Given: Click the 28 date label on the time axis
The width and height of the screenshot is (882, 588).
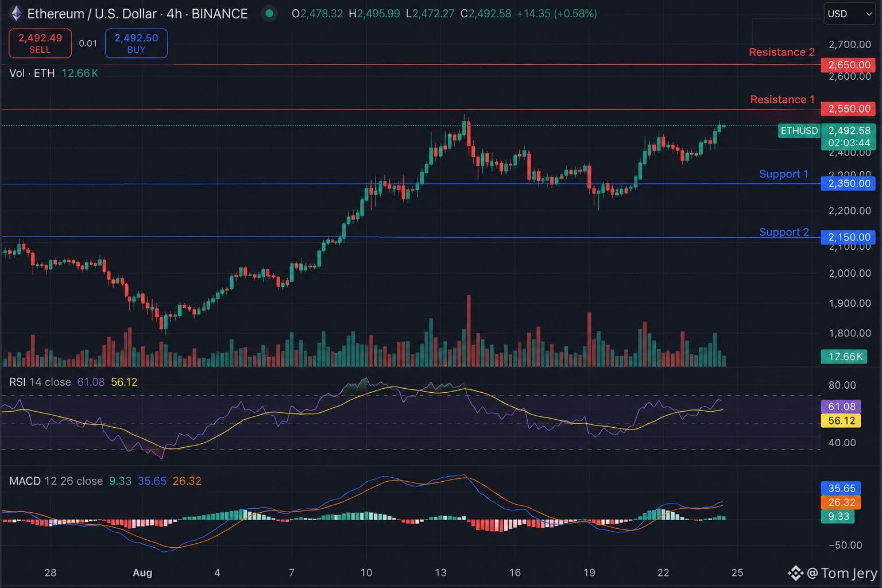Looking at the screenshot, I should coord(51,572).
